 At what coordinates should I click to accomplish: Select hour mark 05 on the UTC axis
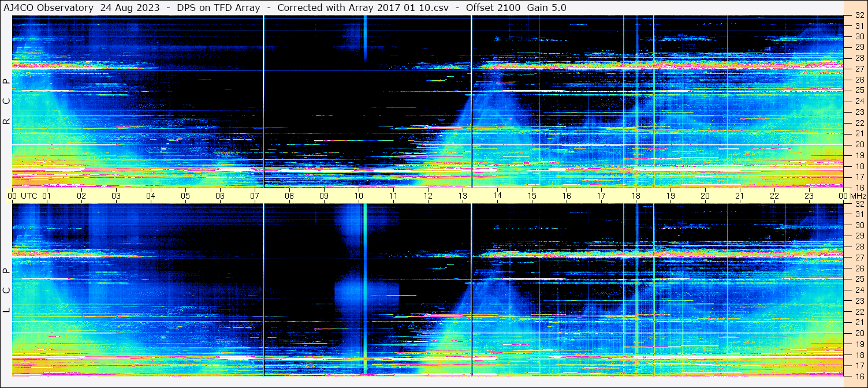tap(185, 196)
